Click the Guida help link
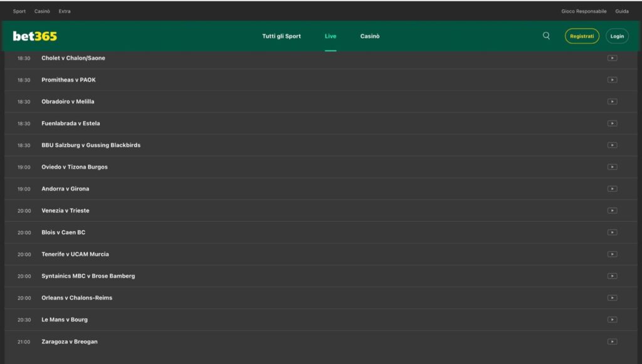 pyautogui.click(x=622, y=11)
